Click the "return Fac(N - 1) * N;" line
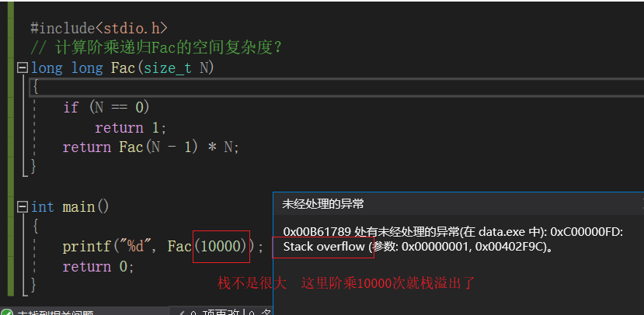This screenshot has width=644, height=315. tap(151, 147)
